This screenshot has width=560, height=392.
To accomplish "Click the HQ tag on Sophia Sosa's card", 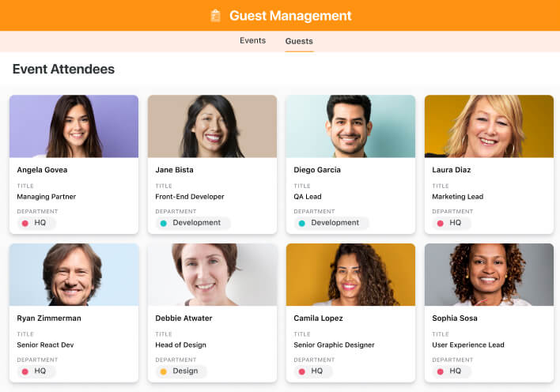I will tap(452, 371).
